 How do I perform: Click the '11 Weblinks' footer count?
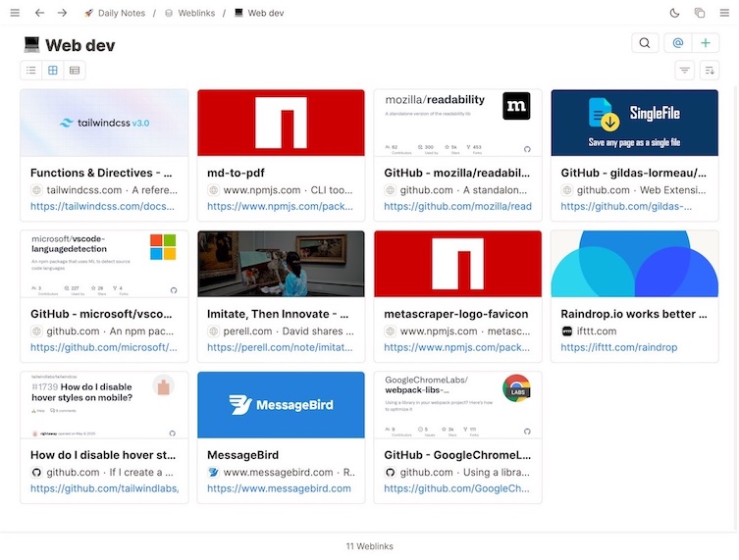point(369,546)
